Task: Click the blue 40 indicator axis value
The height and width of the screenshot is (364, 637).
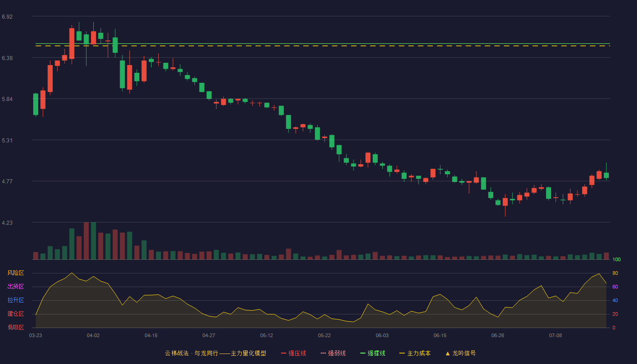Action: (x=615, y=300)
